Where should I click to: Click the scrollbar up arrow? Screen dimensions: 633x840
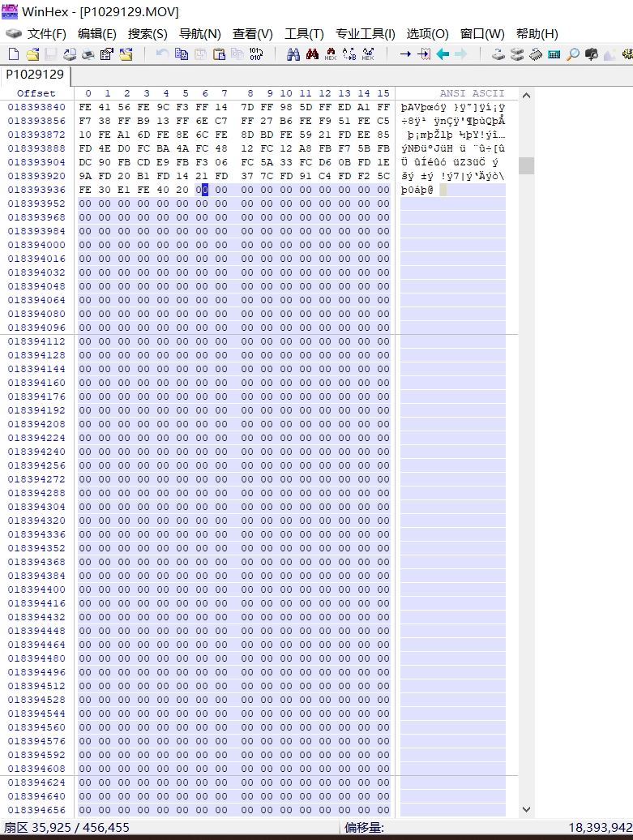(527, 96)
